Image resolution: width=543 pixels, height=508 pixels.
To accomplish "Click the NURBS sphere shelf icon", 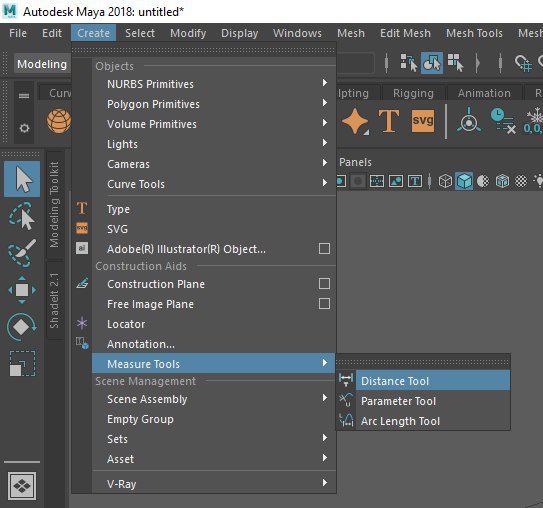I will tap(59, 121).
